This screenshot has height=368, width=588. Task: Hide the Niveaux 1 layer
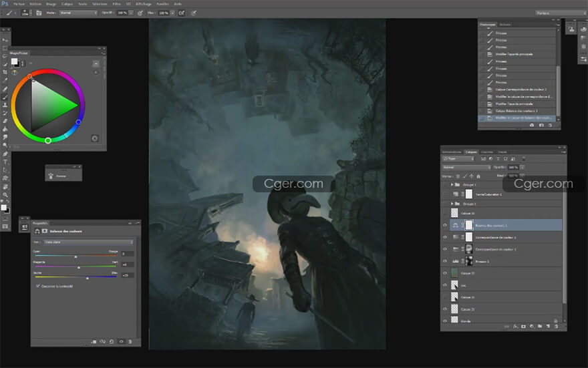(x=445, y=261)
